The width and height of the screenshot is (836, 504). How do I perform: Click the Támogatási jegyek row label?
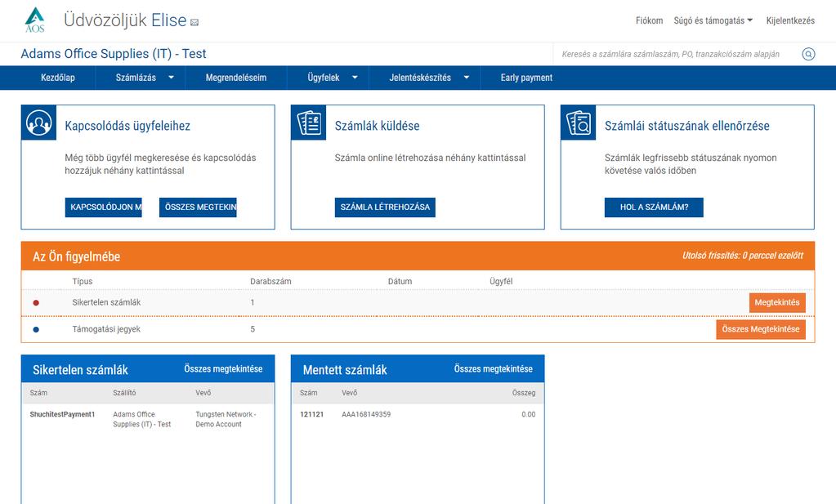click(106, 329)
